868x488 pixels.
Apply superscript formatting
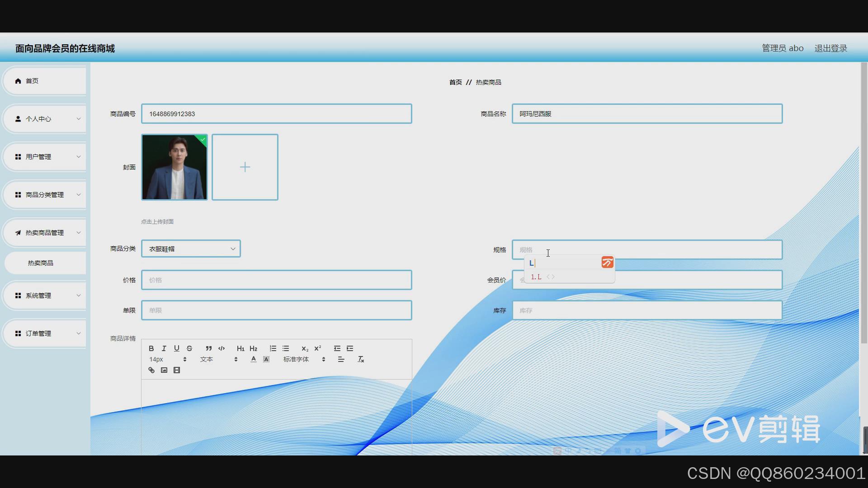point(318,348)
